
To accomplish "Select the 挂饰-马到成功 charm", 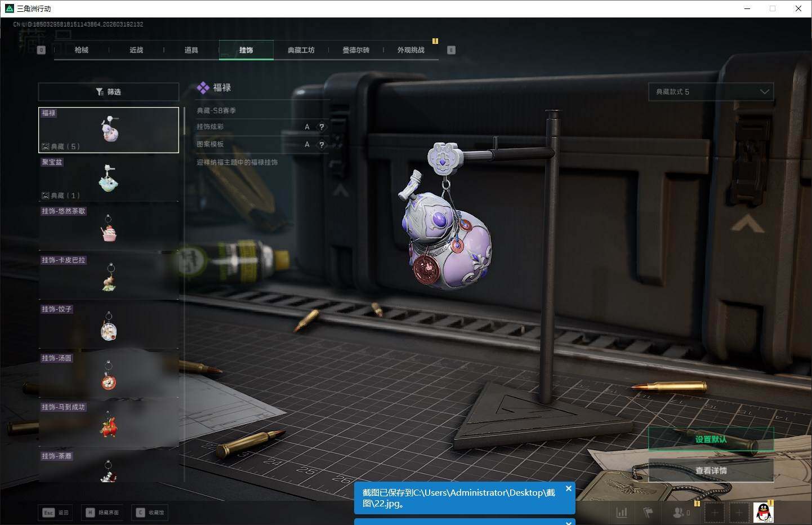I will point(109,424).
